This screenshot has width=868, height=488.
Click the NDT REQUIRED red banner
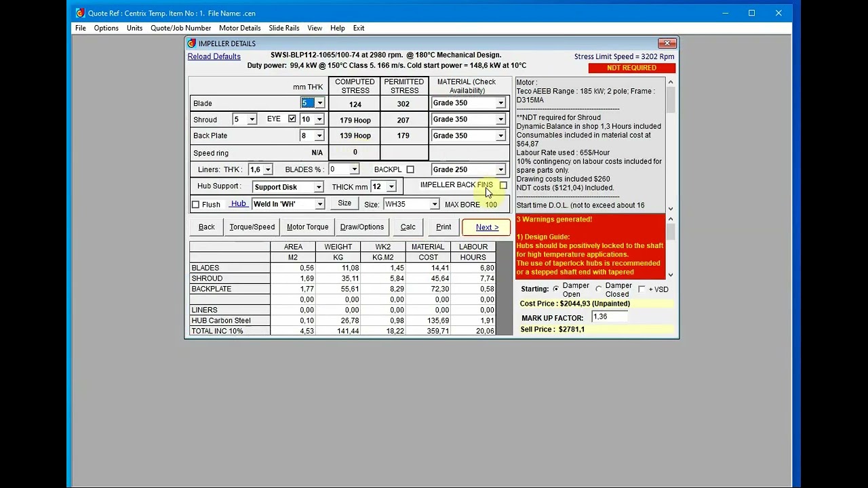pyautogui.click(x=632, y=68)
